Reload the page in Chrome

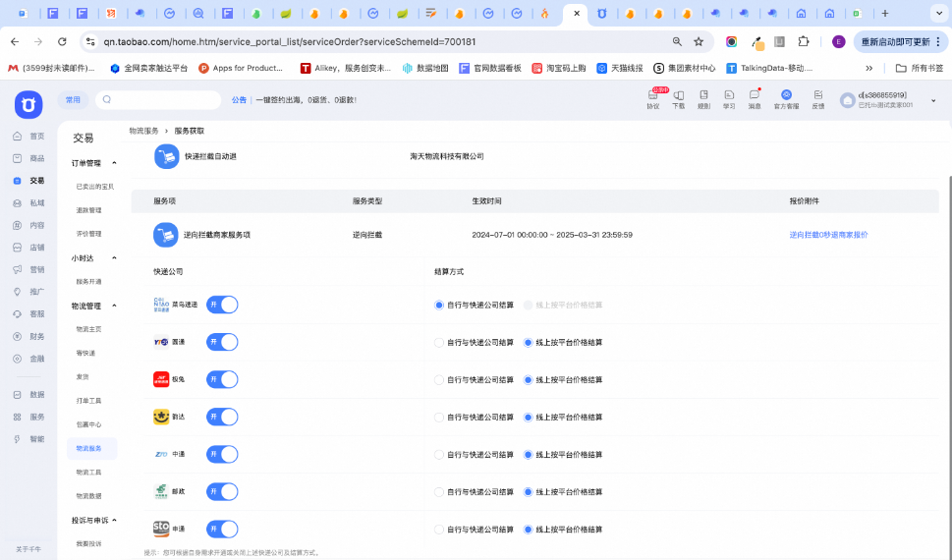coord(62,42)
